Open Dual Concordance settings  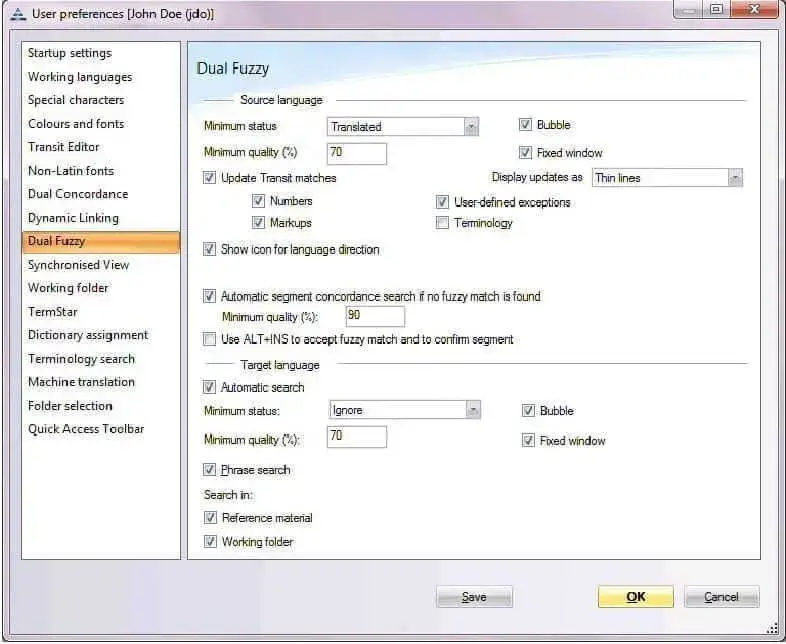(x=78, y=194)
